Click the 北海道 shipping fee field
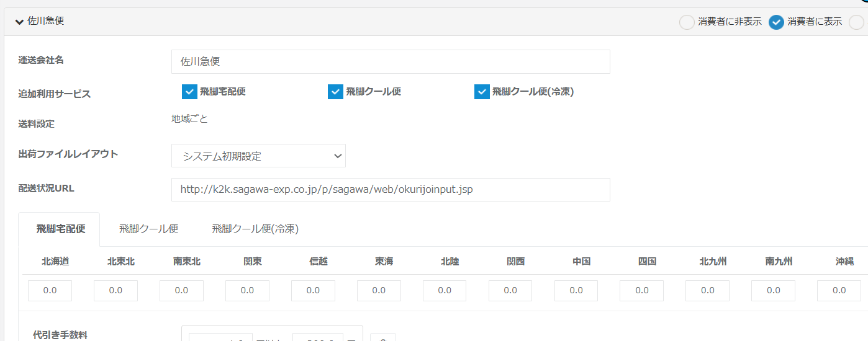This screenshot has height=341, width=868. click(x=50, y=291)
